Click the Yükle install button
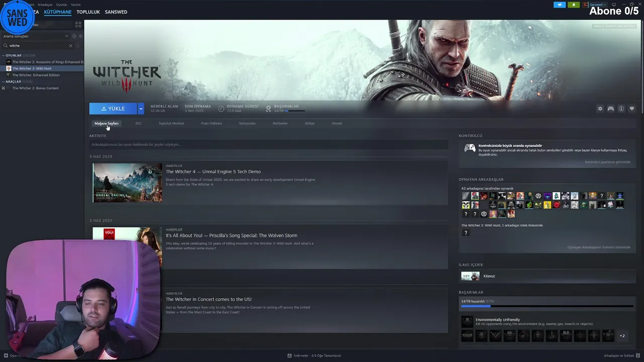 [113, 109]
